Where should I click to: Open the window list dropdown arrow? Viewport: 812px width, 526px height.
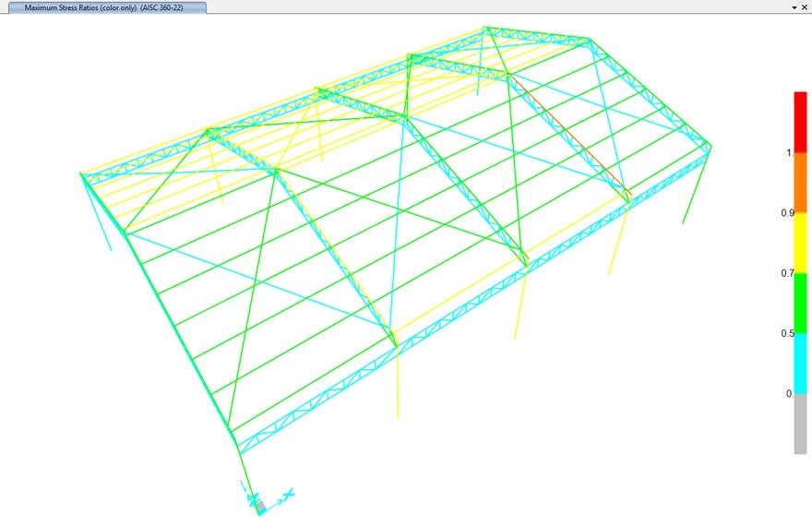(x=794, y=6)
